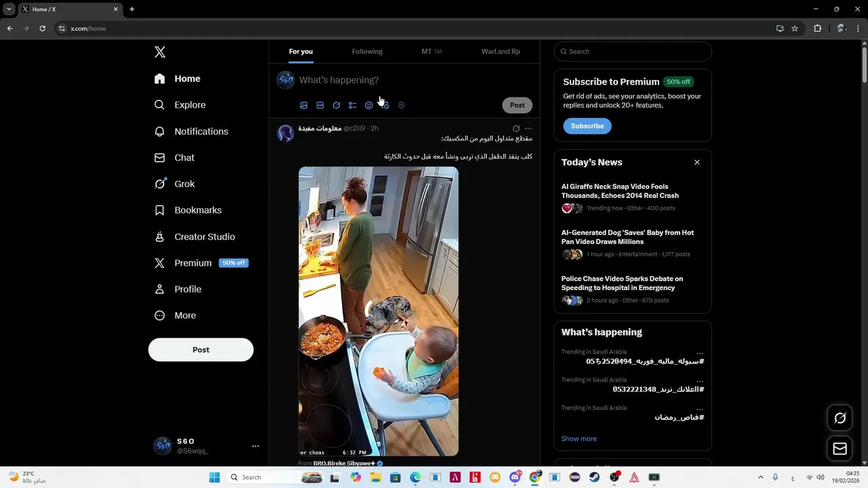Viewport: 868px width, 488px height.
Task: Close Today's News panel
Action: 696,162
